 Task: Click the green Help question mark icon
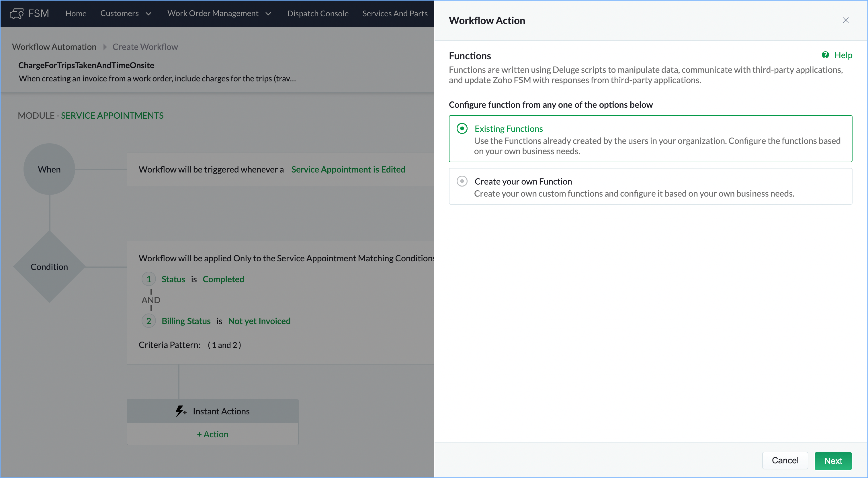point(825,55)
